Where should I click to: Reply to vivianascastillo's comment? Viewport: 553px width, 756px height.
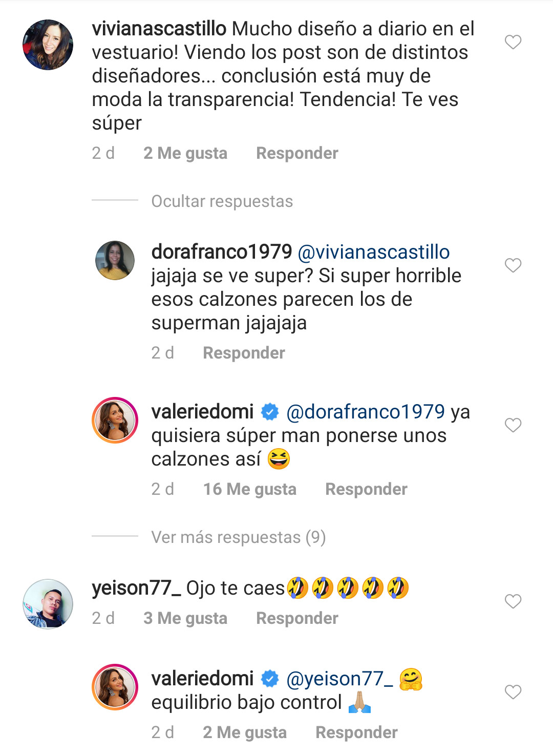coord(297,153)
